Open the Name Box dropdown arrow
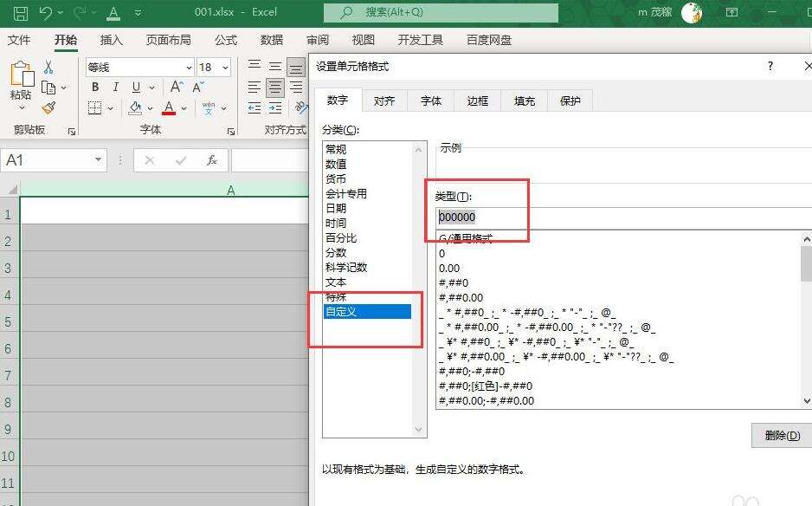 pyautogui.click(x=98, y=160)
